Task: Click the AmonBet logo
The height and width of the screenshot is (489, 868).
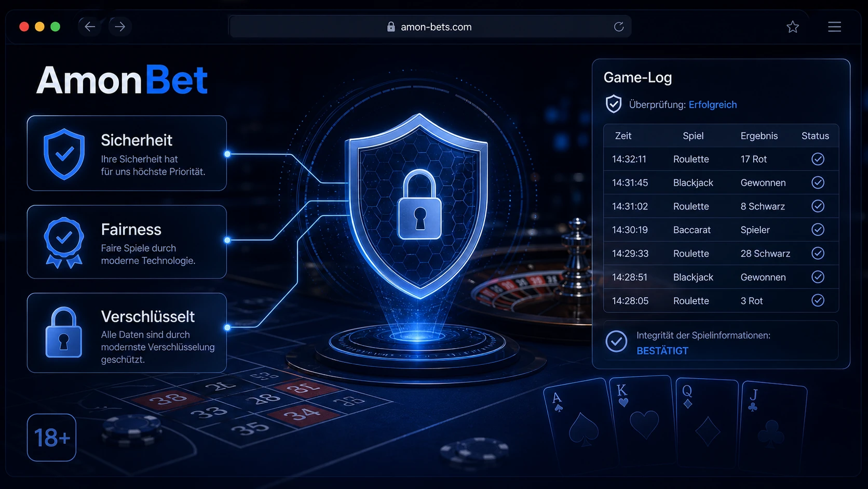Action: coord(122,81)
